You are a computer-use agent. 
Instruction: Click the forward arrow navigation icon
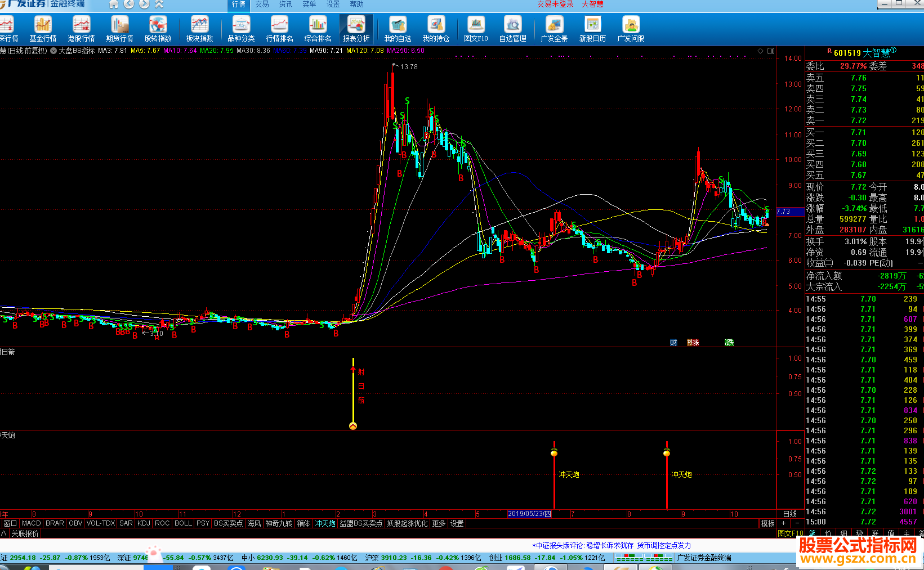144,5
